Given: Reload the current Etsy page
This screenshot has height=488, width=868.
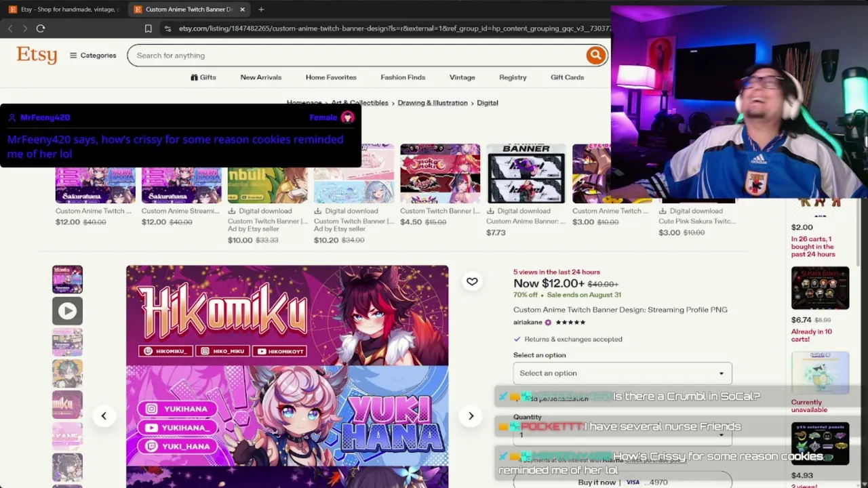Looking at the screenshot, I should point(41,28).
